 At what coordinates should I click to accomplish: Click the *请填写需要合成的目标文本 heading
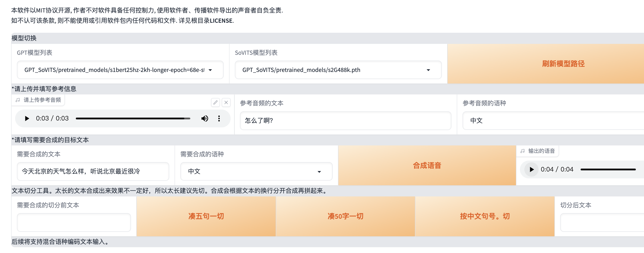click(x=50, y=140)
